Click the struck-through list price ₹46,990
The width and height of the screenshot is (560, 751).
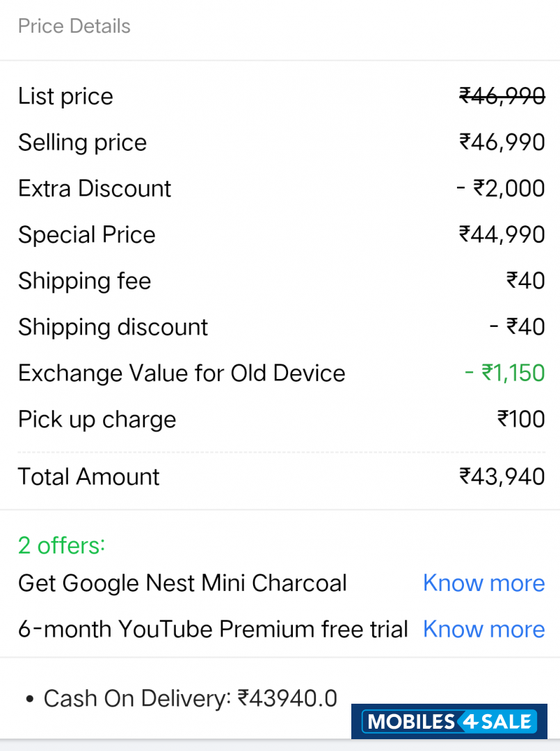click(x=502, y=96)
